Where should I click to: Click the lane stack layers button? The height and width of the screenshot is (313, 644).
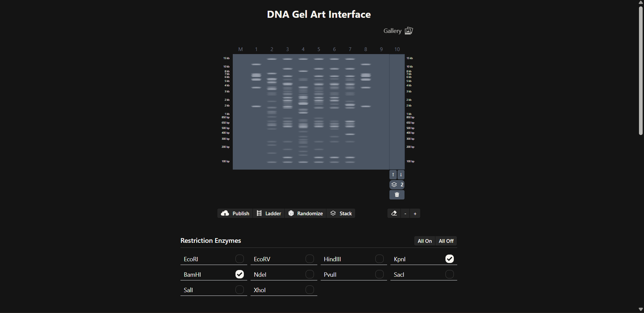[x=397, y=185]
